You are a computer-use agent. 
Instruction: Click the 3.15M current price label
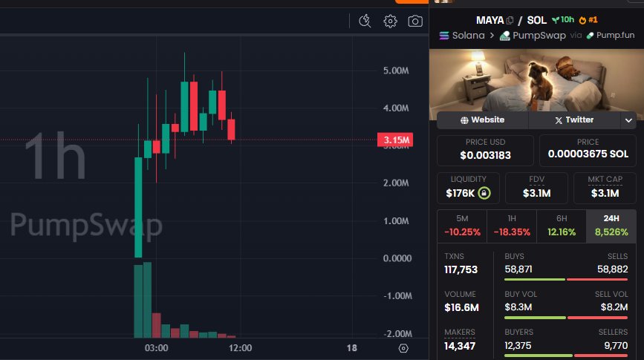coord(395,140)
